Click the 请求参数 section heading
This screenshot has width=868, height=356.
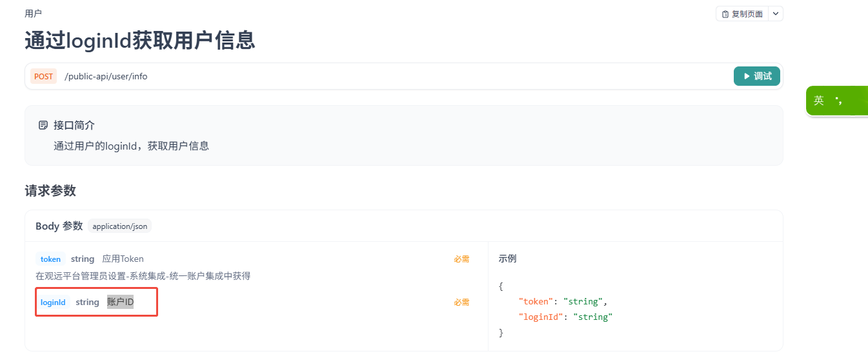tap(50, 191)
